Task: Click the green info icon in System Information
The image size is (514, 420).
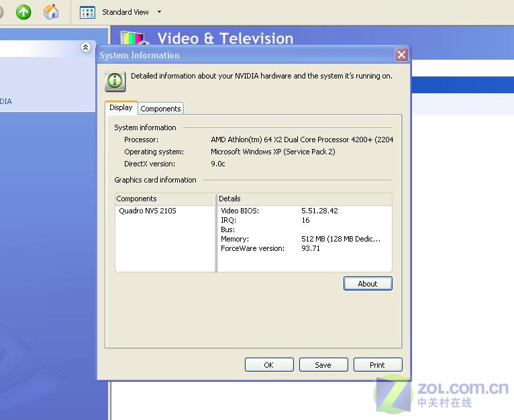Action: [115, 81]
